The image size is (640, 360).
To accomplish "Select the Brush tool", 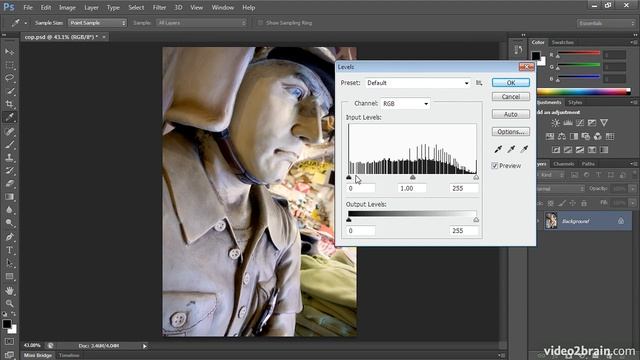I will coord(9,144).
